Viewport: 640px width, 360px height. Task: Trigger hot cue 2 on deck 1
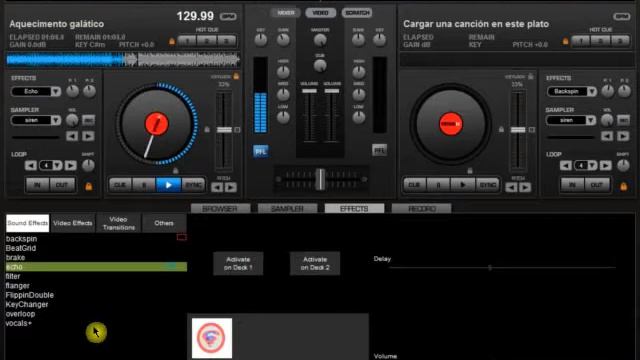coord(207,41)
